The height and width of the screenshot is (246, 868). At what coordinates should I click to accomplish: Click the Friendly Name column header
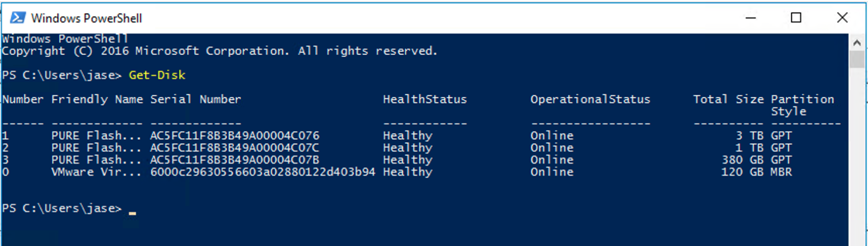coord(97,100)
